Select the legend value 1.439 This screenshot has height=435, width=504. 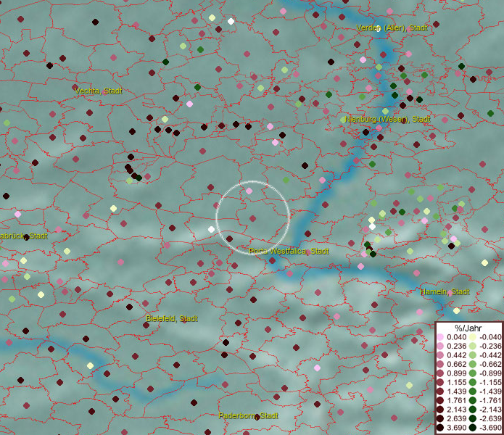click(456, 391)
